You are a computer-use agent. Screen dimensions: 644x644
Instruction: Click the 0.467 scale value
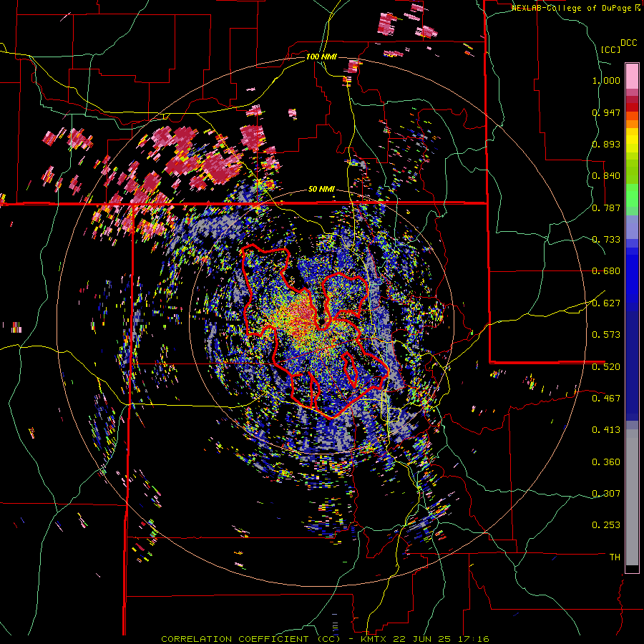point(606,398)
